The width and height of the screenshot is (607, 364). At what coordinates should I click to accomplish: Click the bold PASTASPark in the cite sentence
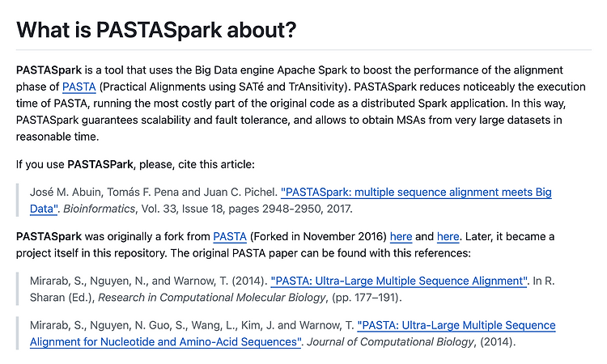100,164
